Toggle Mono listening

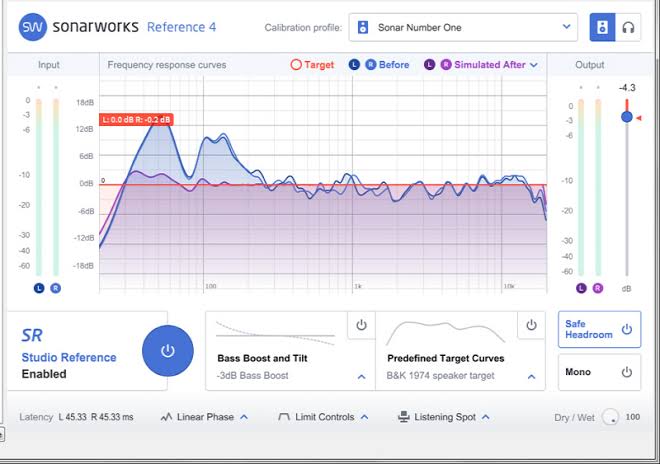(x=599, y=372)
